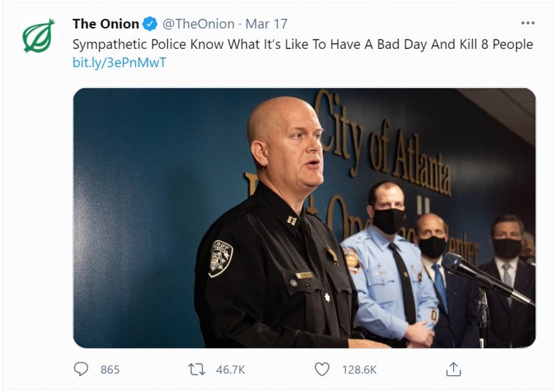Click the blue verified badge

pyautogui.click(x=150, y=24)
